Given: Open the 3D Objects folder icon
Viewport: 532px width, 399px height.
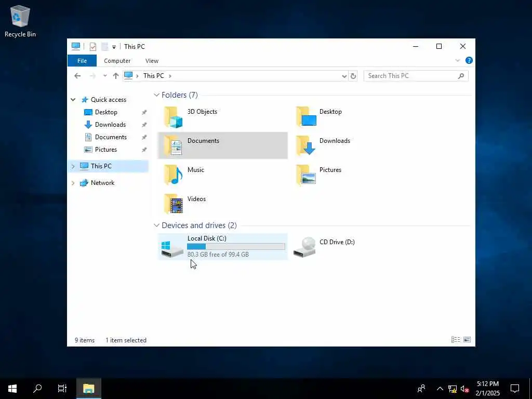Looking at the screenshot, I should tap(174, 117).
